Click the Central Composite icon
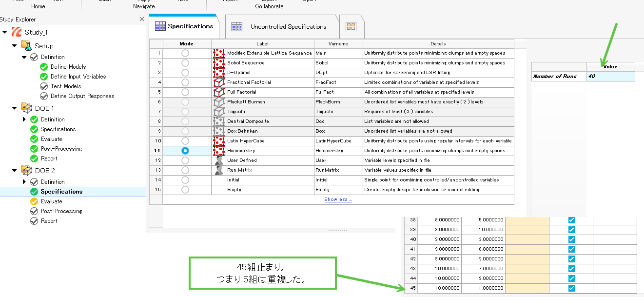The image size is (644, 297). click(x=219, y=121)
